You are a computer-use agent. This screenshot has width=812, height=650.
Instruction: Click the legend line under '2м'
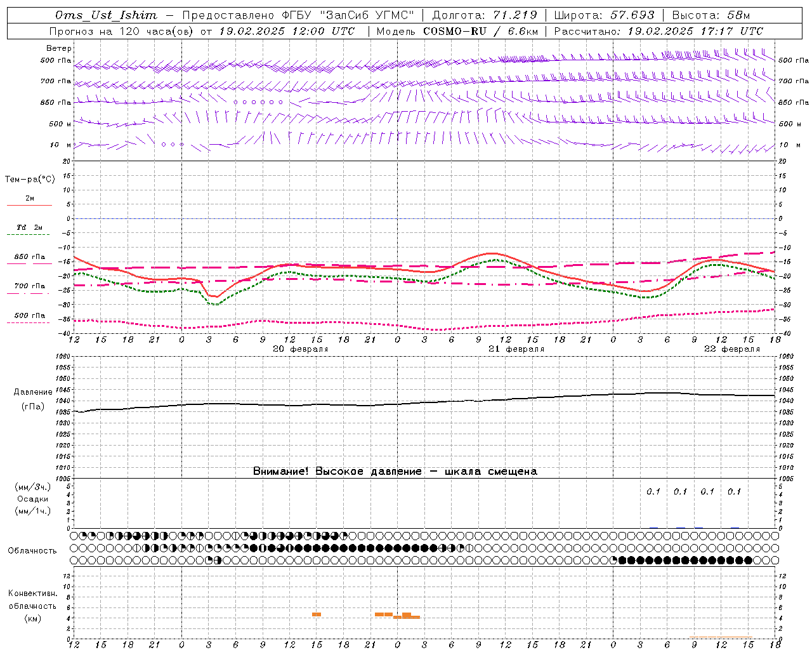coord(29,205)
